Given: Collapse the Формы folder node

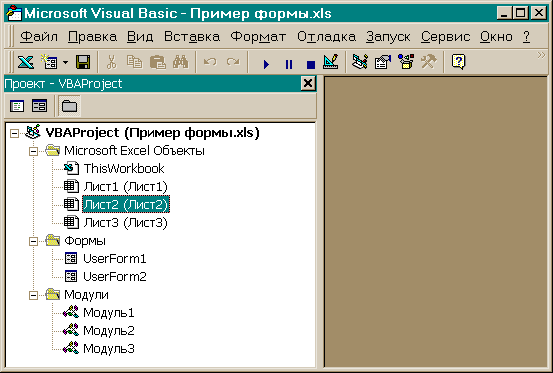Looking at the screenshot, I should click(34, 241).
